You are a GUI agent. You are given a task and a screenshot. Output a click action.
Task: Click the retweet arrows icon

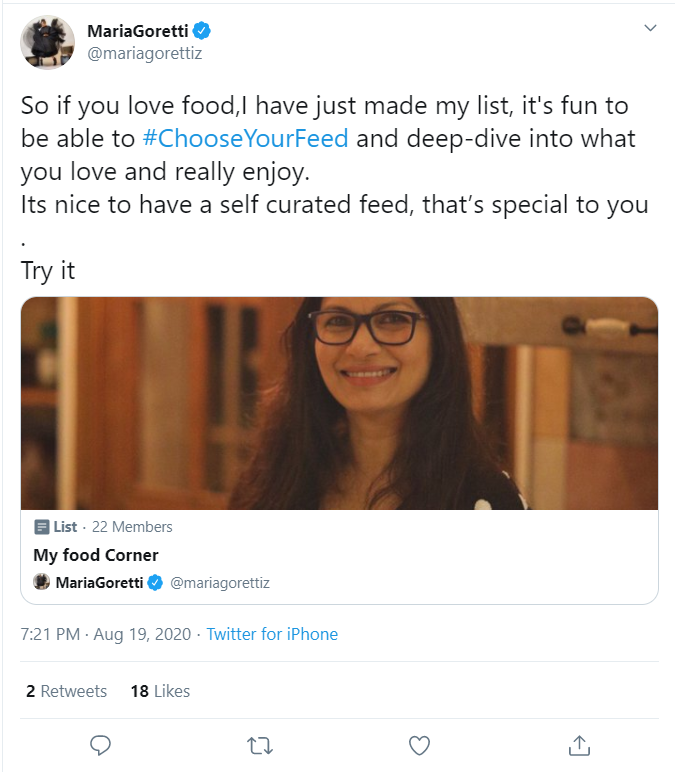tap(259, 745)
